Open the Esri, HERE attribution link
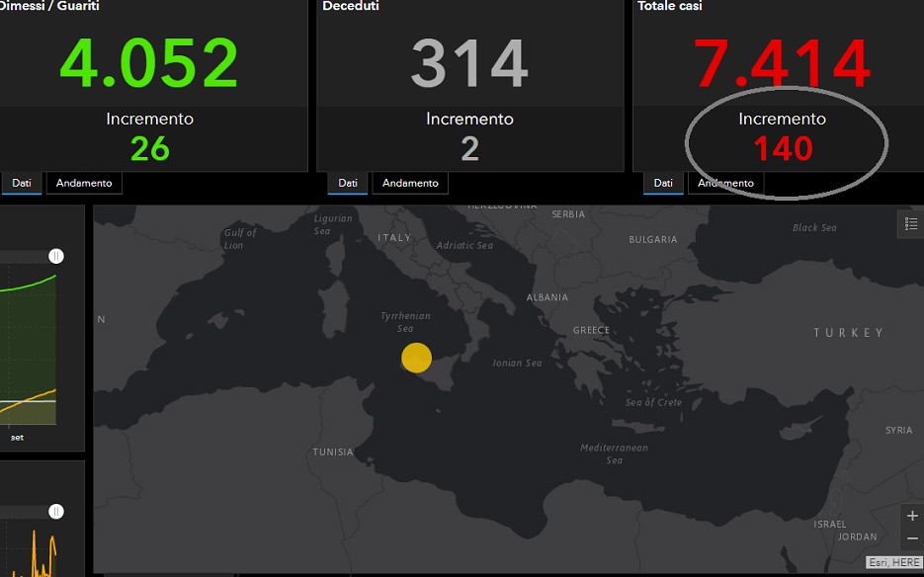924x577 pixels. (x=894, y=562)
